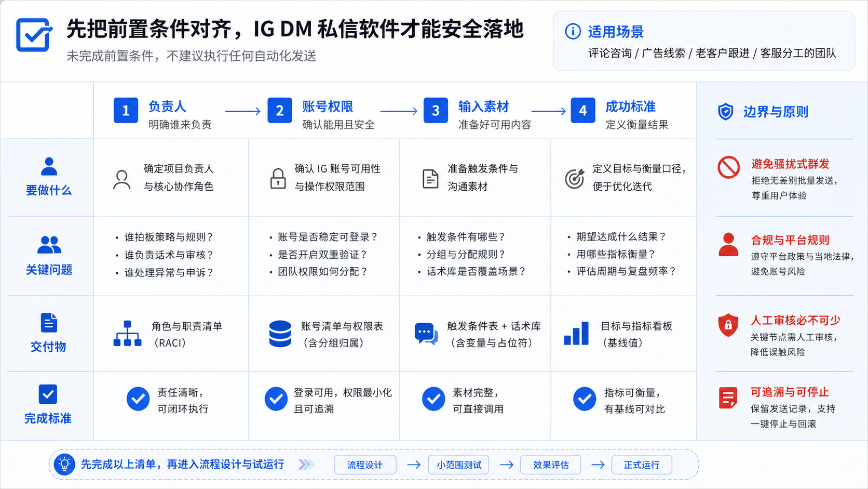Click the bar chart icon beside 目标与指标看板

(576, 333)
